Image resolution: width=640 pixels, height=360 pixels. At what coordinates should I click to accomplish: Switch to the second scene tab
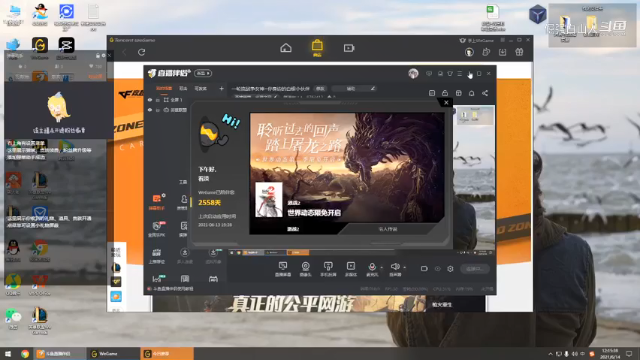pos(183,89)
